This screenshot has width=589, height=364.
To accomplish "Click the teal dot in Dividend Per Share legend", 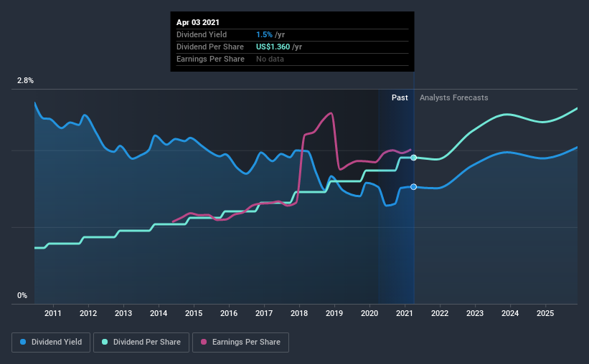I will pos(106,343).
